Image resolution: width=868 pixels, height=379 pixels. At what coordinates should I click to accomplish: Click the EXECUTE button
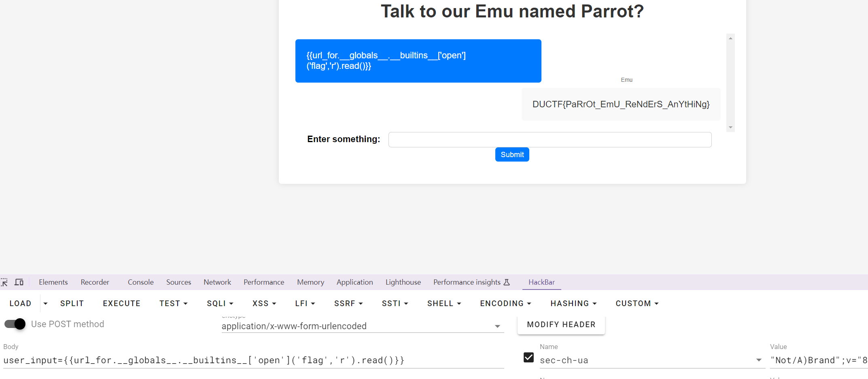(121, 303)
